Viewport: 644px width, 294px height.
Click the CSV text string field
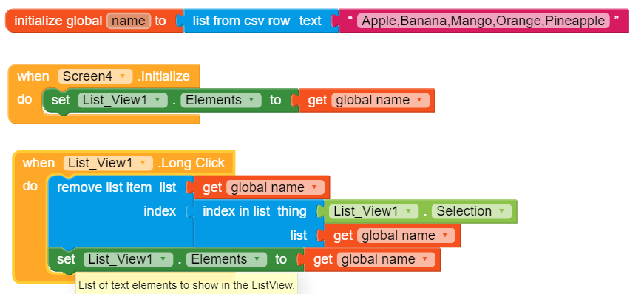(483, 21)
